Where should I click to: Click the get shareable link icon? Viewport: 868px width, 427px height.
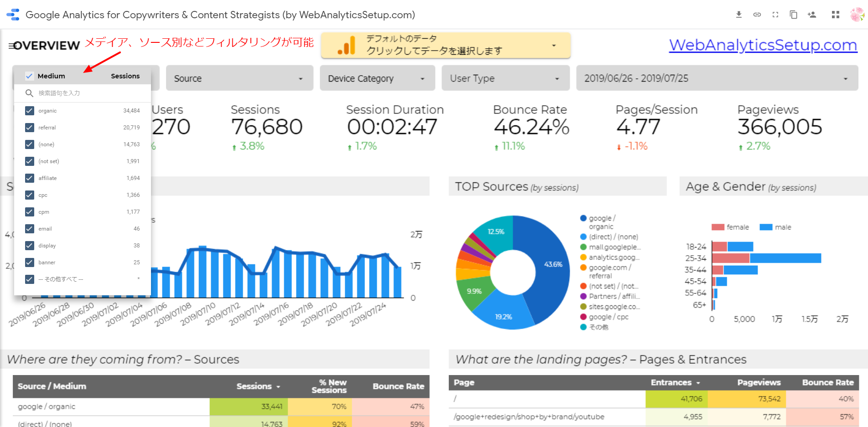coord(757,15)
